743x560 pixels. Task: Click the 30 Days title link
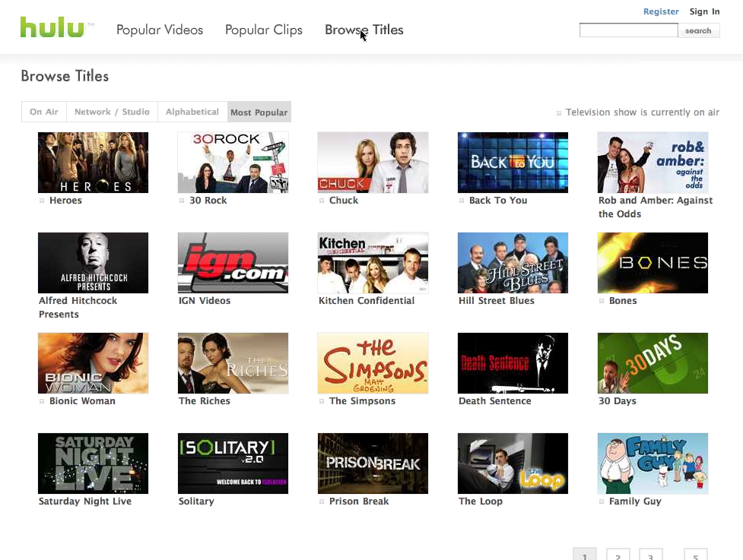coord(618,401)
